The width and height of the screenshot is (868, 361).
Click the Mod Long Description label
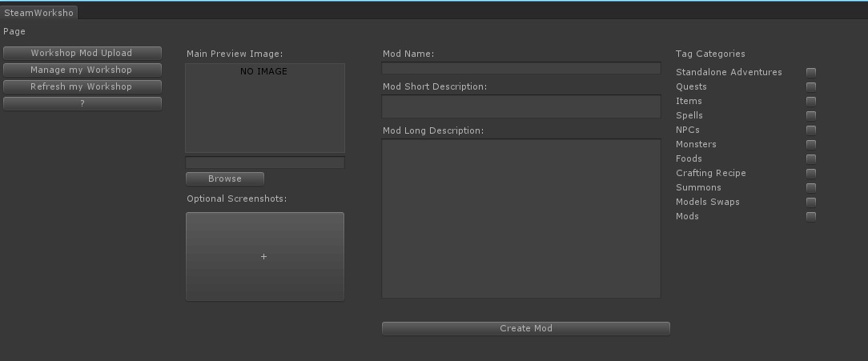click(433, 130)
